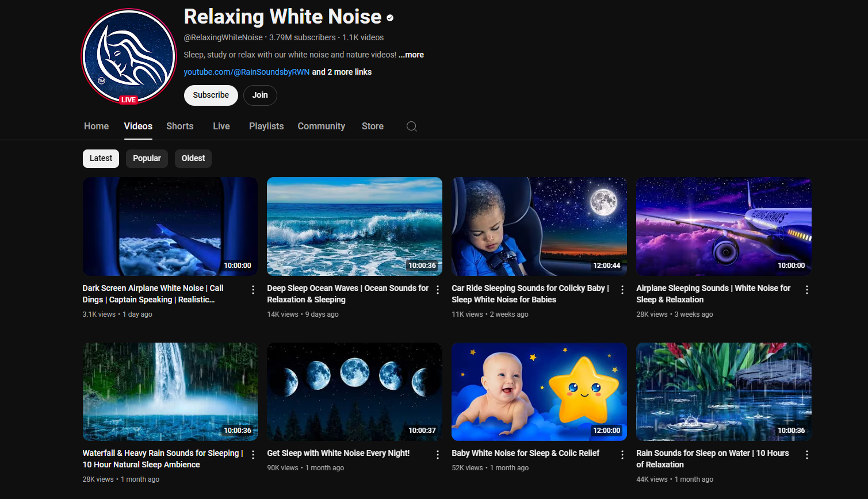This screenshot has height=499, width=868.
Task: Open purple Airplane Sleeping Sounds thumbnail
Action: [x=724, y=227]
